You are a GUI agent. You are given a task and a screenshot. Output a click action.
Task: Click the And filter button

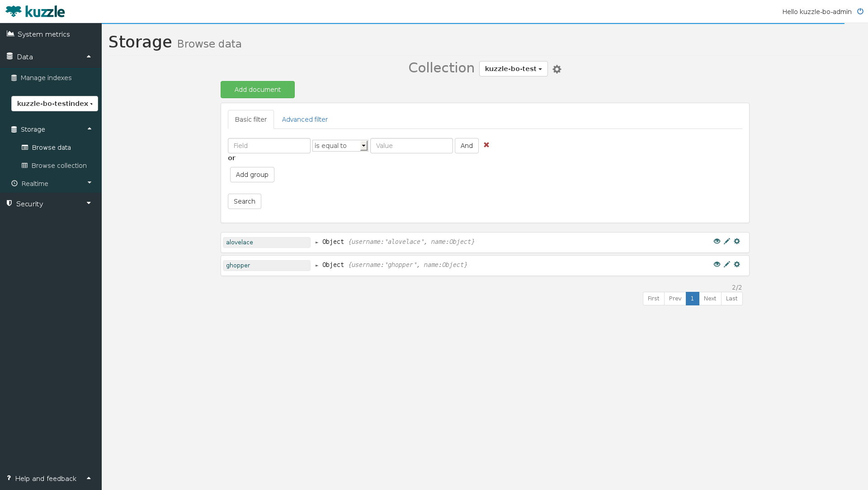pos(467,146)
